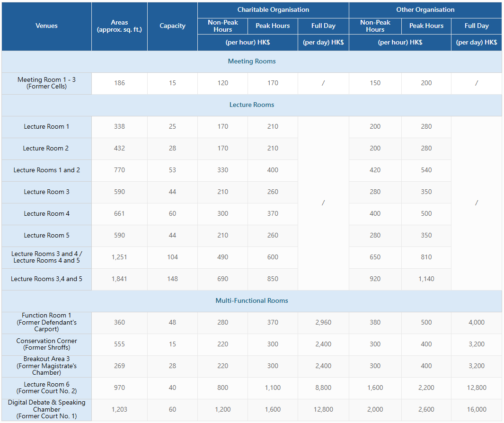Select the Digital Debate & Speaking Chamber venue
The width and height of the screenshot is (504, 423).
click(46, 409)
